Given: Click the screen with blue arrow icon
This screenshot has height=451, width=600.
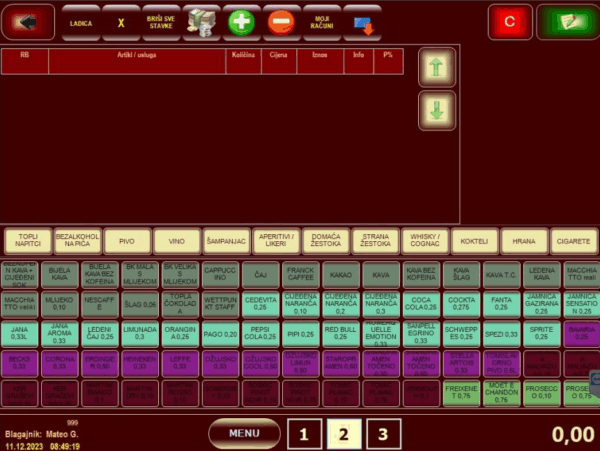Looking at the screenshot, I should click(363, 21).
